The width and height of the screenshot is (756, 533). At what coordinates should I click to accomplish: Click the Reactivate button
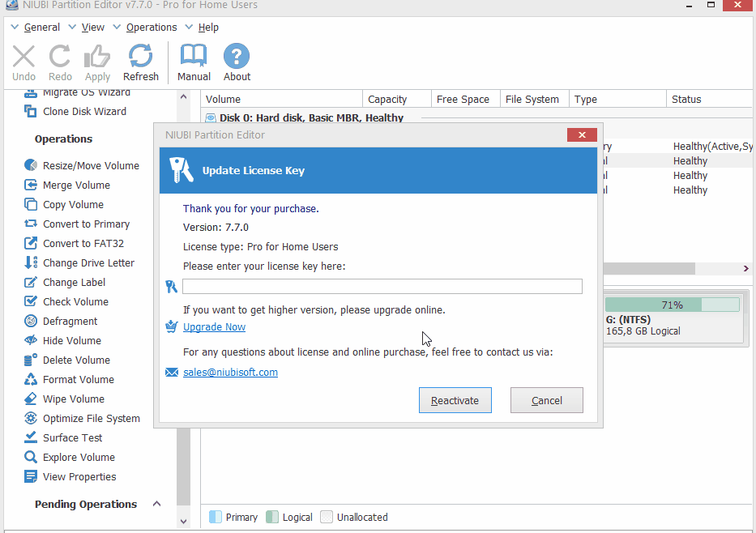455,400
